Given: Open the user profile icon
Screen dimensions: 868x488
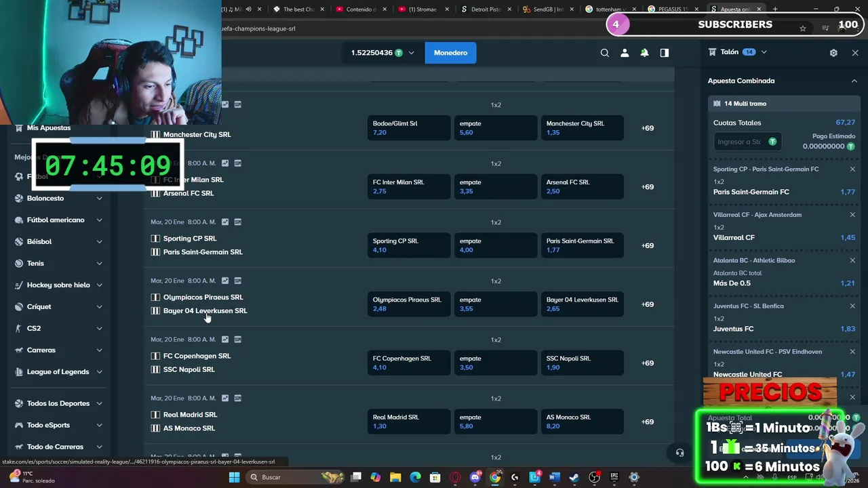Looking at the screenshot, I should click(x=625, y=53).
